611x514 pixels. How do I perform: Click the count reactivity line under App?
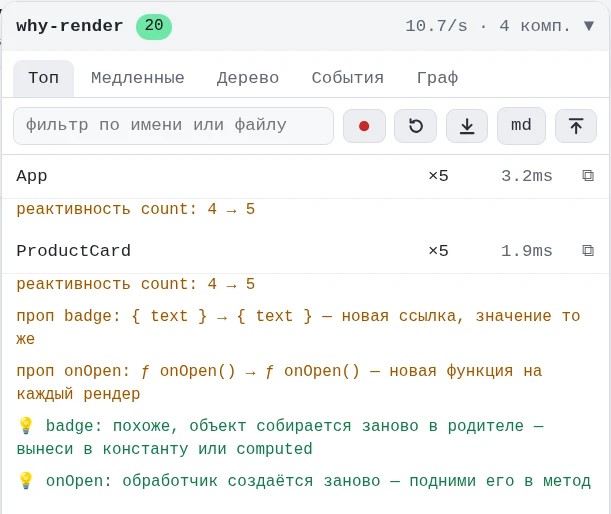136,209
